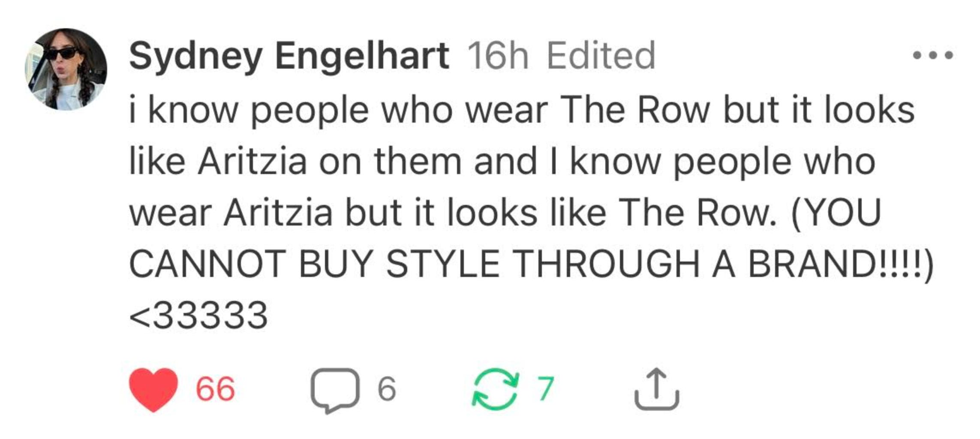Restack the post using the green arrows icon
Image resolution: width=980 pixels, height=439 pixels.
[496, 389]
